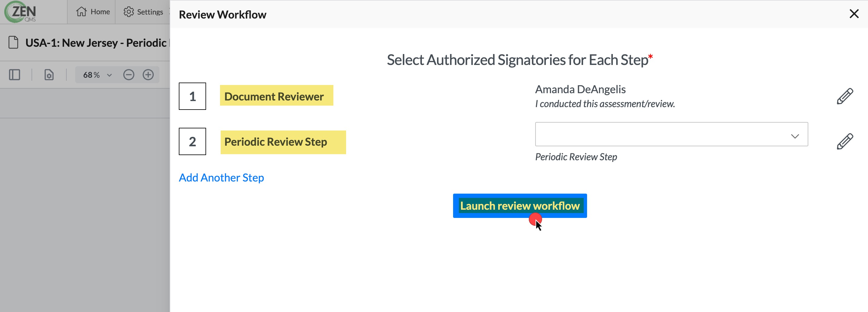Click the gear icon beside Settings

[x=129, y=12]
